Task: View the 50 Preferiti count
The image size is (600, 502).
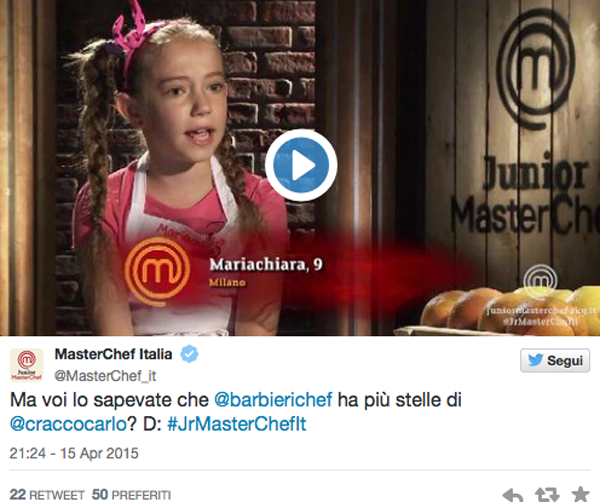Action: tap(131, 495)
